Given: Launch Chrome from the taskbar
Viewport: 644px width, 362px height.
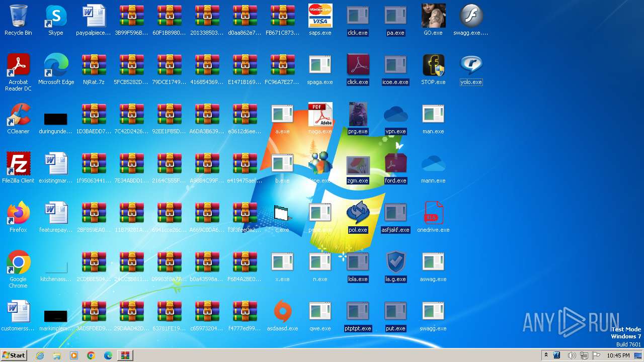Looking at the screenshot, I should click(91, 355).
